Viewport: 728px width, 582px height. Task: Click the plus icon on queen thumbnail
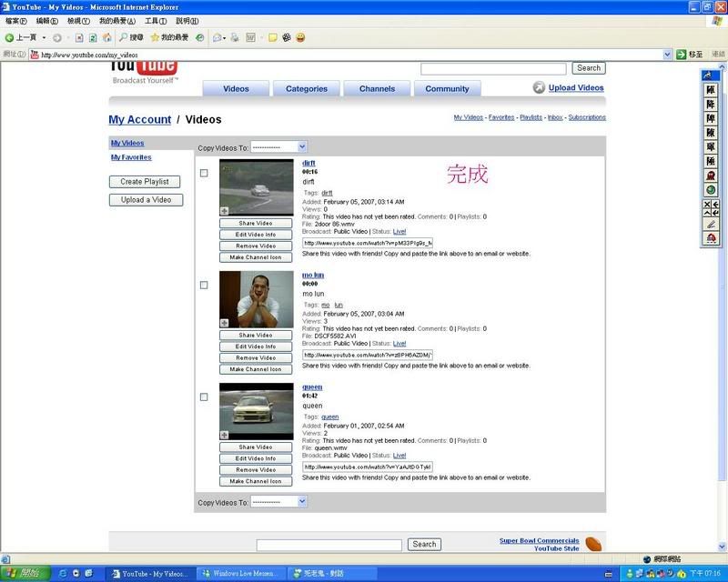click(x=224, y=435)
